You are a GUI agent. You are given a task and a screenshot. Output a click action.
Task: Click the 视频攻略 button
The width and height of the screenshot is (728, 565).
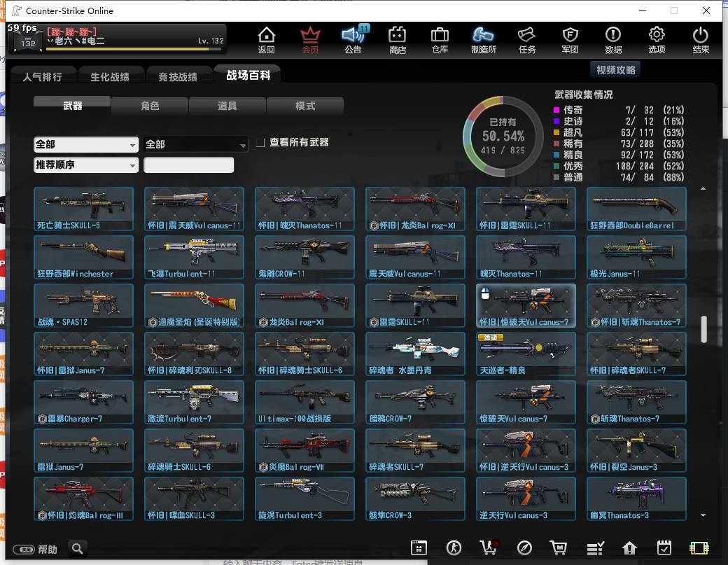pyautogui.click(x=615, y=70)
